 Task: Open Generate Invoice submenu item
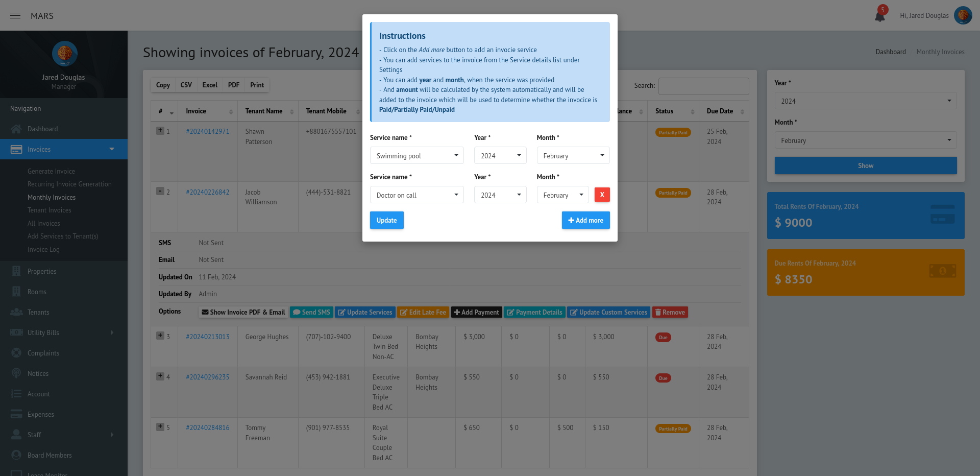51,171
